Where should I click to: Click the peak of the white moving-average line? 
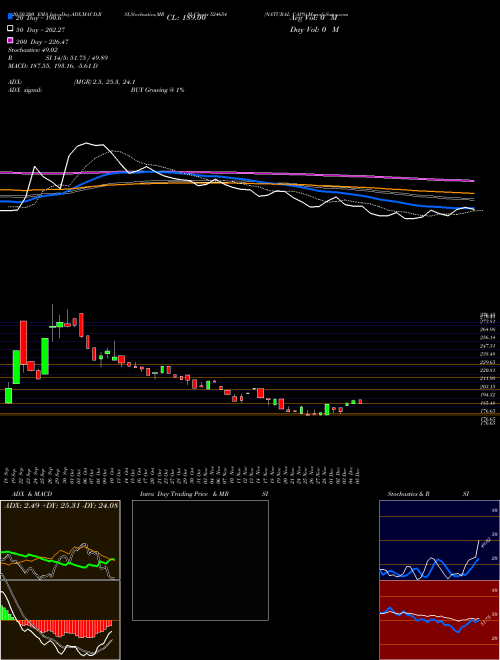click(x=86, y=144)
